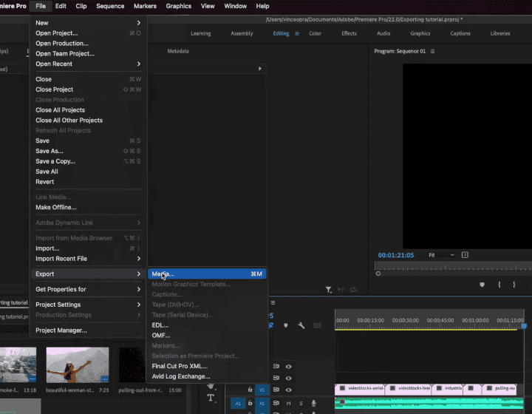Add marker in Program monitor
The width and height of the screenshot is (532, 414).
tap(482, 285)
